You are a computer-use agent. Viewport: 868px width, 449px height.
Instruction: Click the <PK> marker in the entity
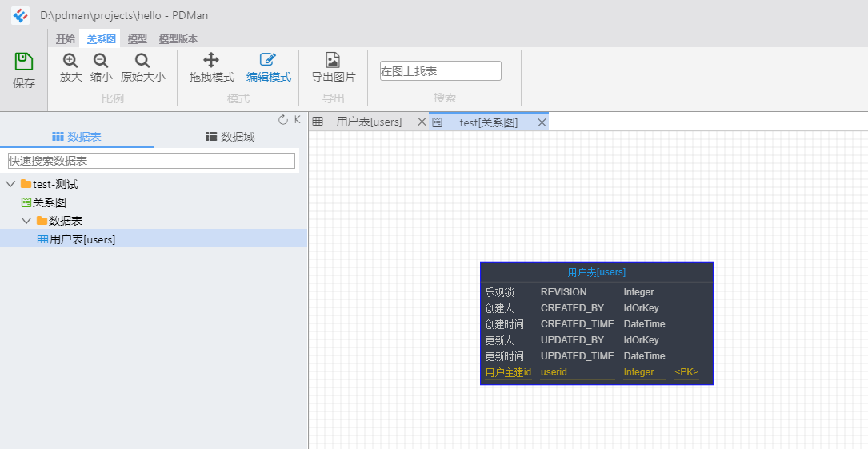686,372
